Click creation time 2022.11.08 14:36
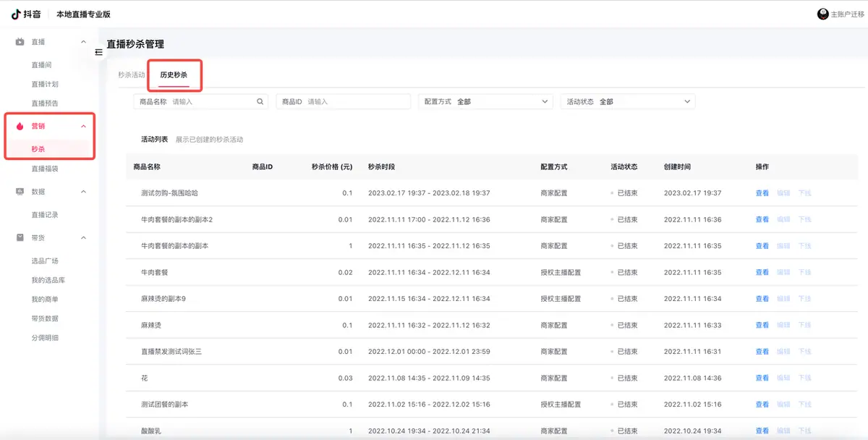868x440 pixels. [692, 378]
